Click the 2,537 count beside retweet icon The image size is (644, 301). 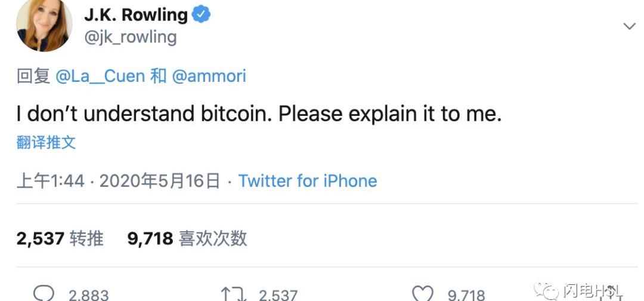click(278, 294)
